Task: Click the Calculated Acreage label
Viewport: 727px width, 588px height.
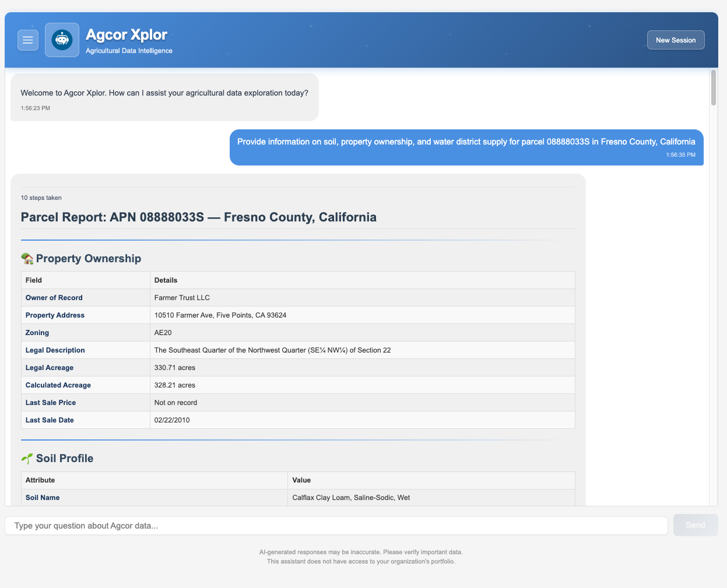Action: 58,385
